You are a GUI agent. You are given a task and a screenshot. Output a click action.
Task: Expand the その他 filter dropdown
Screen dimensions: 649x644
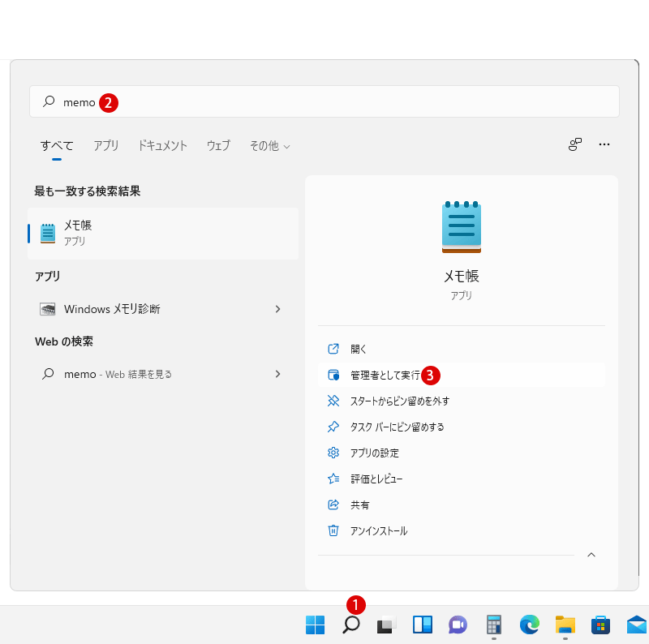[x=269, y=146]
